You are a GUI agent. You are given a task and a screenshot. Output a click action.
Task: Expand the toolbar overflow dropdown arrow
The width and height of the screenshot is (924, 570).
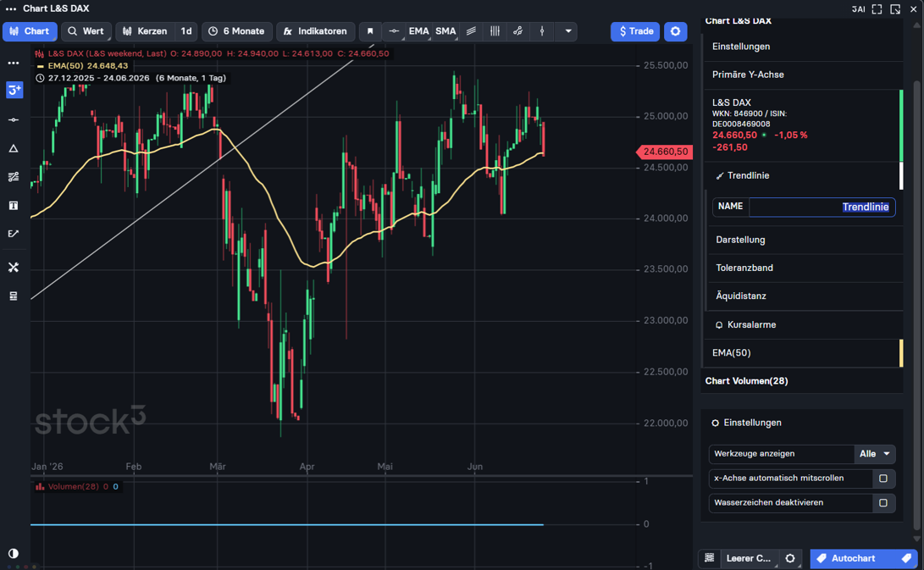[x=568, y=31]
